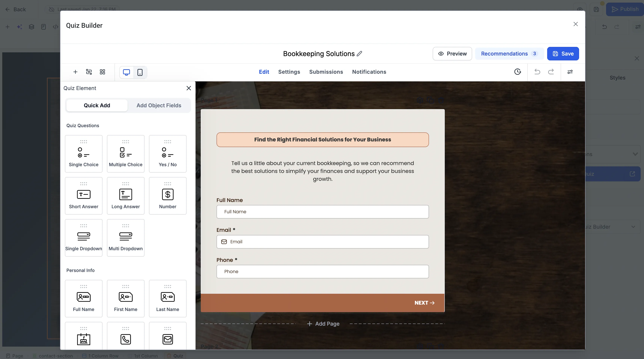Image resolution: width=644 pixels, height=359 pixels.
Task: Open the Submissions tab
Action: pyautogui.click(x=326, y=72)
